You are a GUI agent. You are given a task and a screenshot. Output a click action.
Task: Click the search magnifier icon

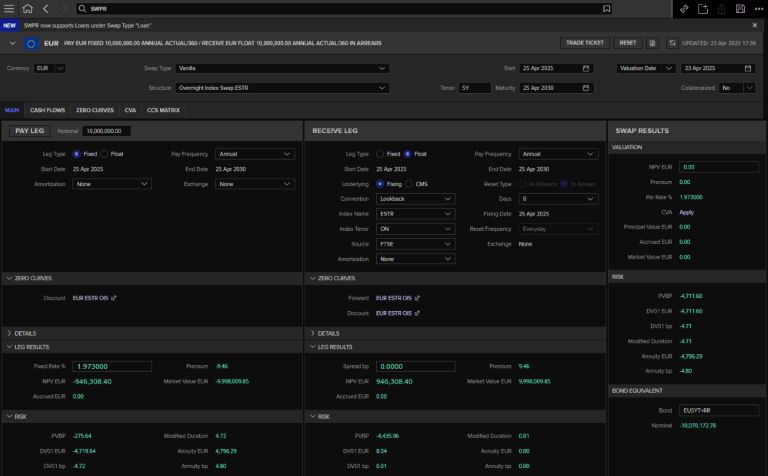[x=82, y=8]
